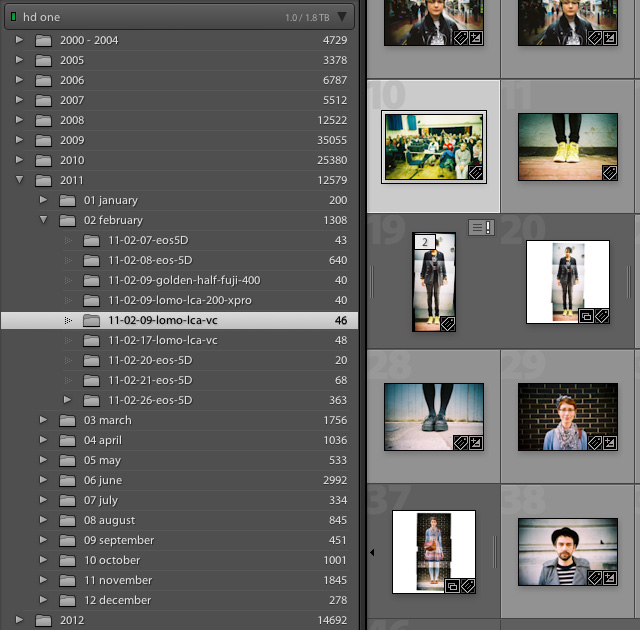
Task: Click the keyword badge on top-right portrait thumbnail
Action: 595,38
